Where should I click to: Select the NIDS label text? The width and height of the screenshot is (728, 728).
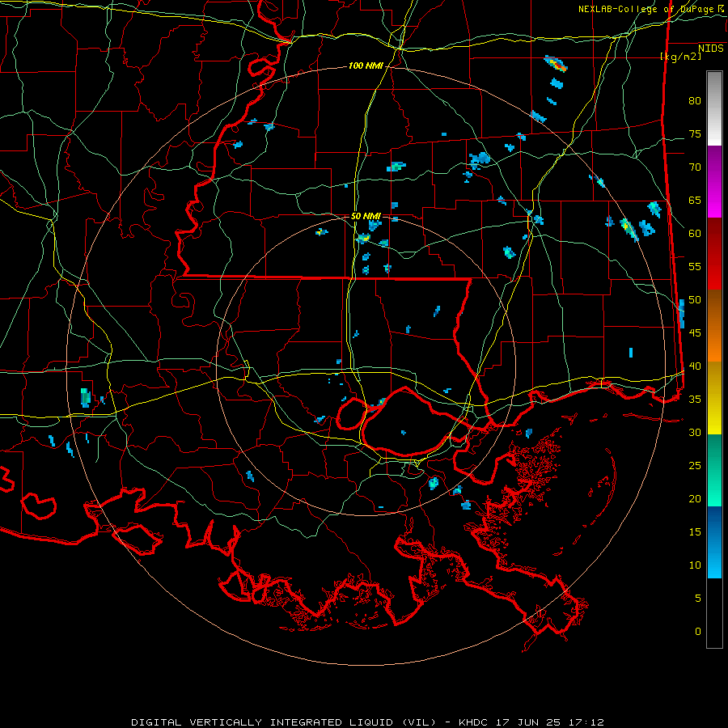[x=711, y=49]
